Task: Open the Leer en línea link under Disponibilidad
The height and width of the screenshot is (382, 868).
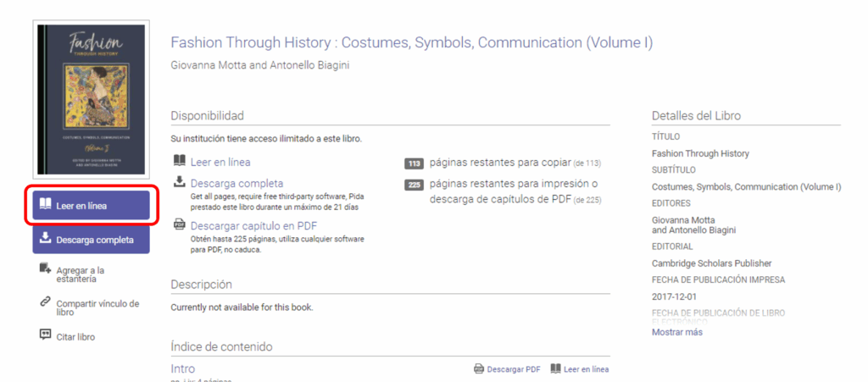Action: pyautogui.click(x=220, y=162)
